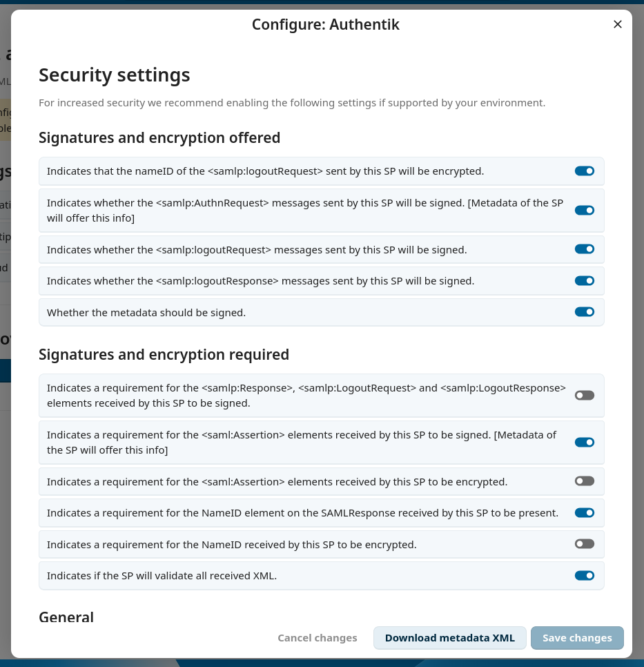Switch off logoutResponse message signing
The height and width of the screenshot is (667, 644).
pyautogui.click(x=585, y=281)
